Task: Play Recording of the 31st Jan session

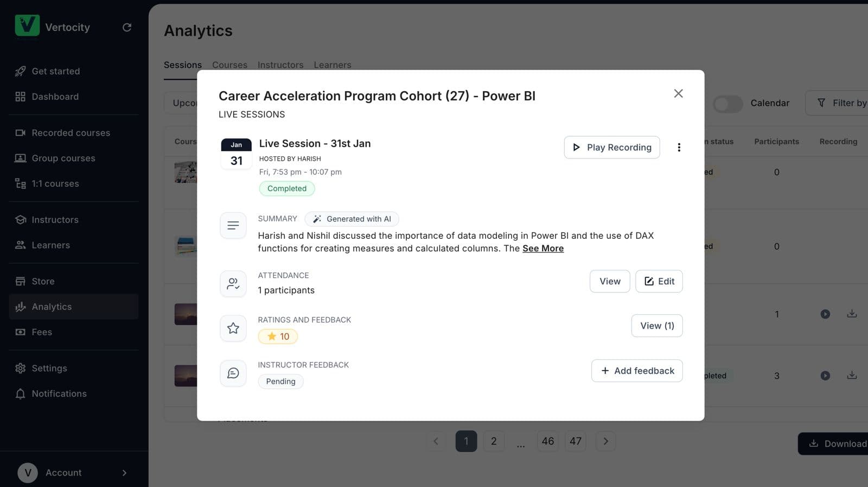Action: (612, 147)
